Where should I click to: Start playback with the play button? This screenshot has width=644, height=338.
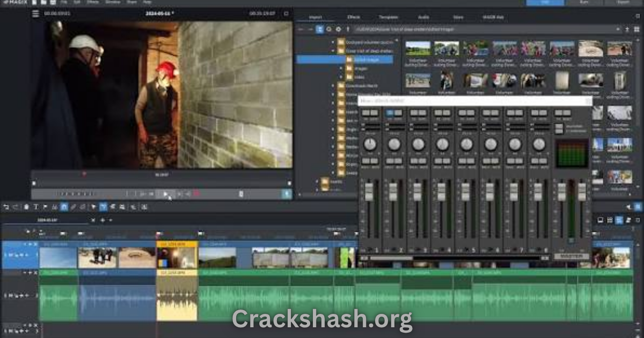click(x=165, y=194)
